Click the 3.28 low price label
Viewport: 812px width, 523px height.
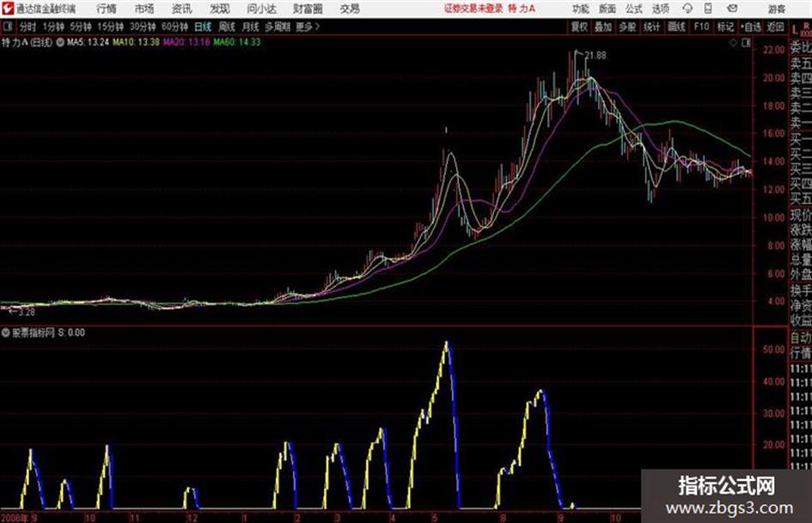click(27, 313)
